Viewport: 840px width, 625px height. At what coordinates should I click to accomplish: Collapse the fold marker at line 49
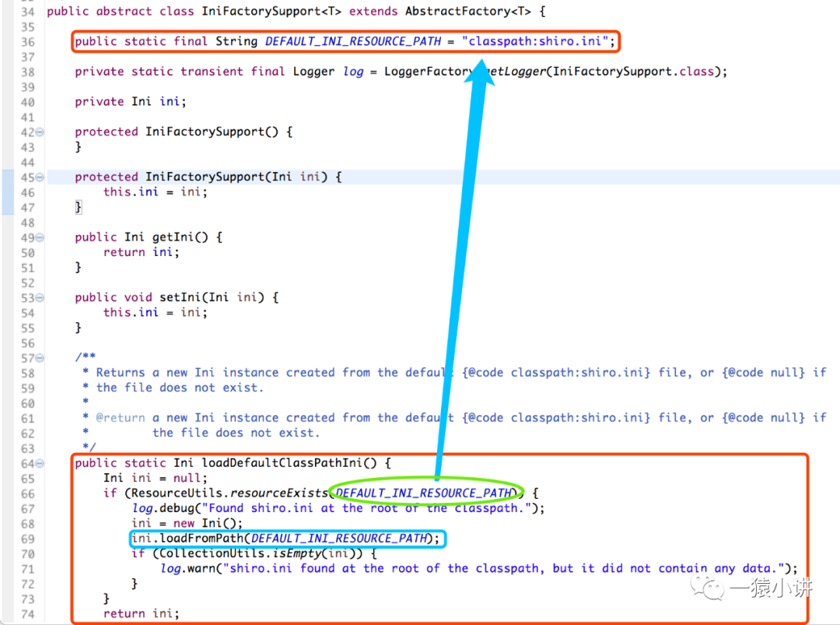[40, 237]
